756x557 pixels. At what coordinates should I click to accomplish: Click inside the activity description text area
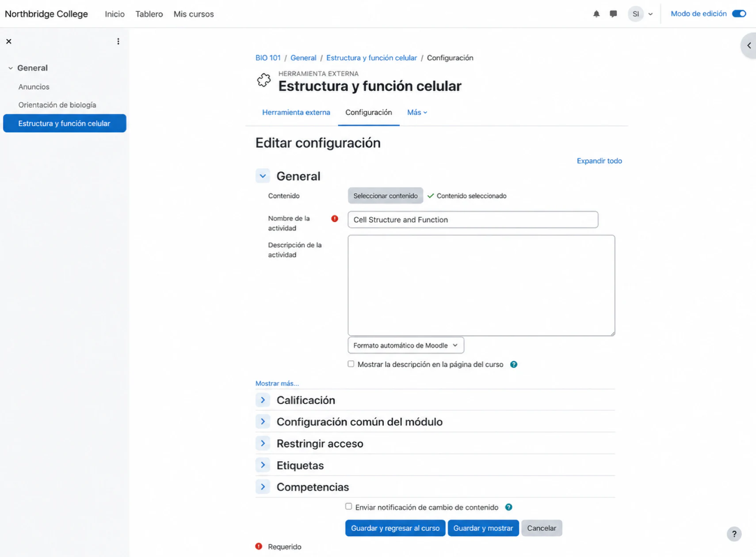tap(481, 285)
